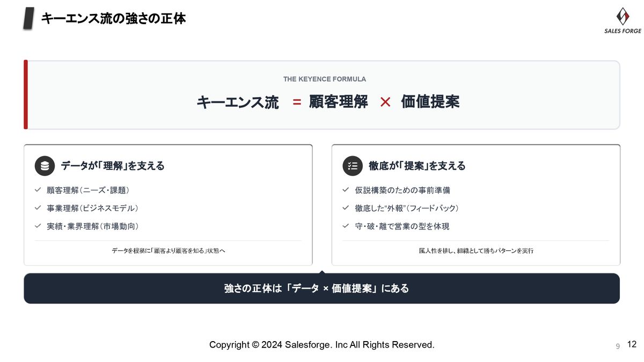Screen dimensions: 644x362
Task: Click the Sales Forge logo
Action: [x=623, y=20]
